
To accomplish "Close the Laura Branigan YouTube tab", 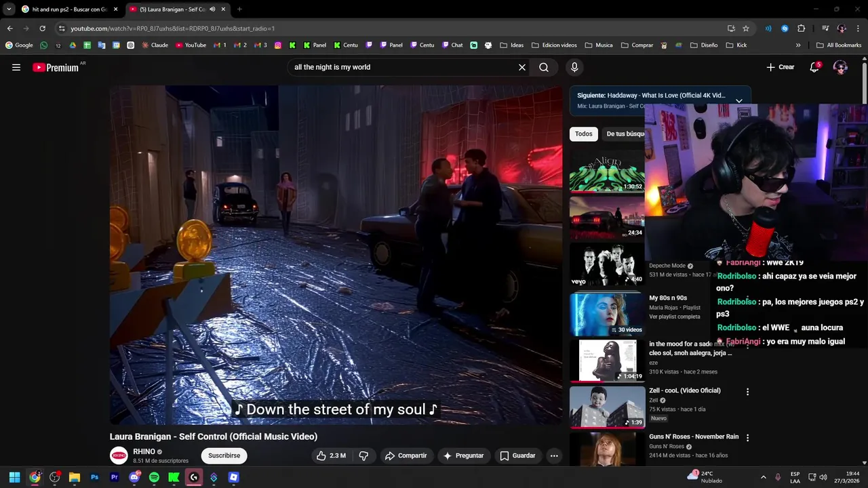I will coord(223,9).
